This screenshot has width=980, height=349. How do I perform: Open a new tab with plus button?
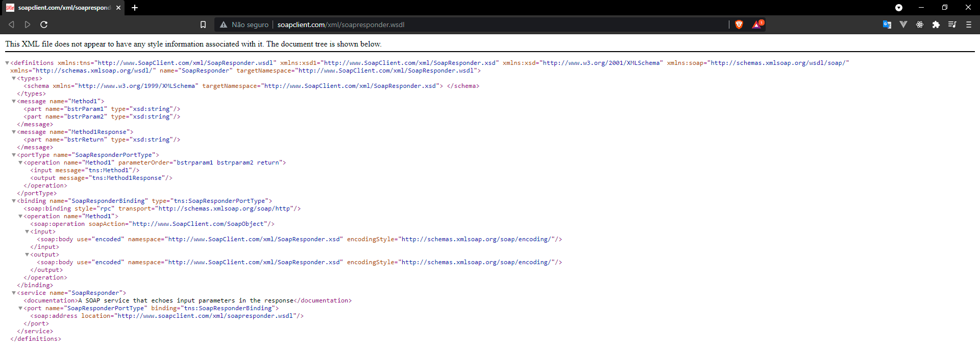(x=135, y=8)
